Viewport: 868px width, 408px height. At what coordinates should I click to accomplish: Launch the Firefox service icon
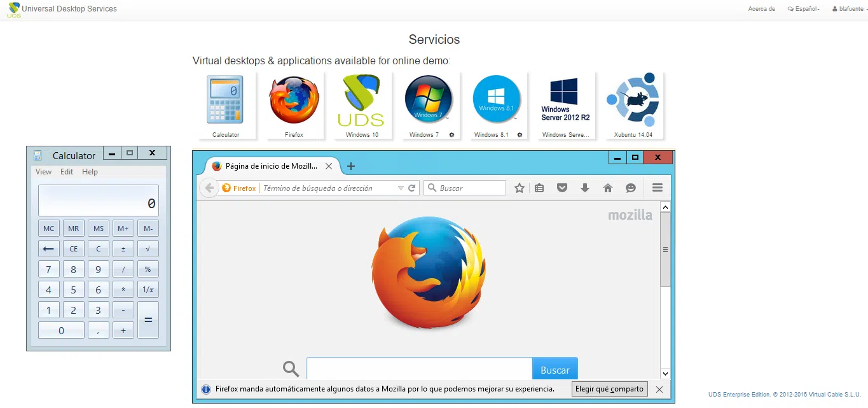294,100
